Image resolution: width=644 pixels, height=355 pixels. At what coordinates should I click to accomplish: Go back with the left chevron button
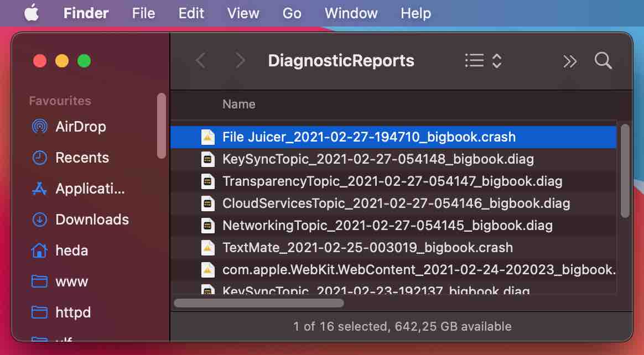pos(201,61)
